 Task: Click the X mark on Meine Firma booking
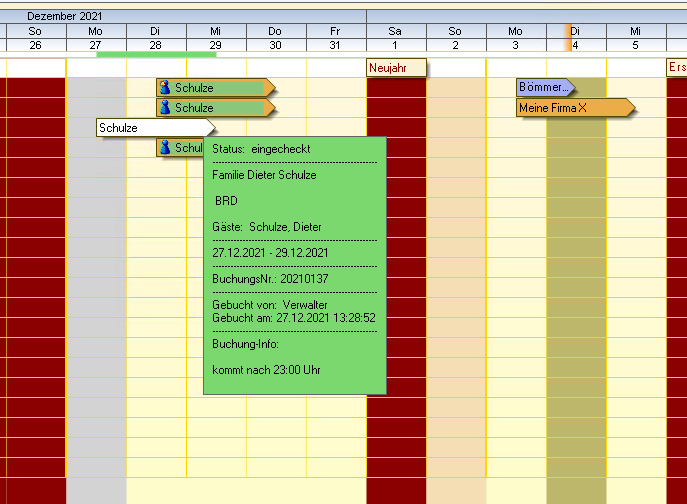click(582, 107)
